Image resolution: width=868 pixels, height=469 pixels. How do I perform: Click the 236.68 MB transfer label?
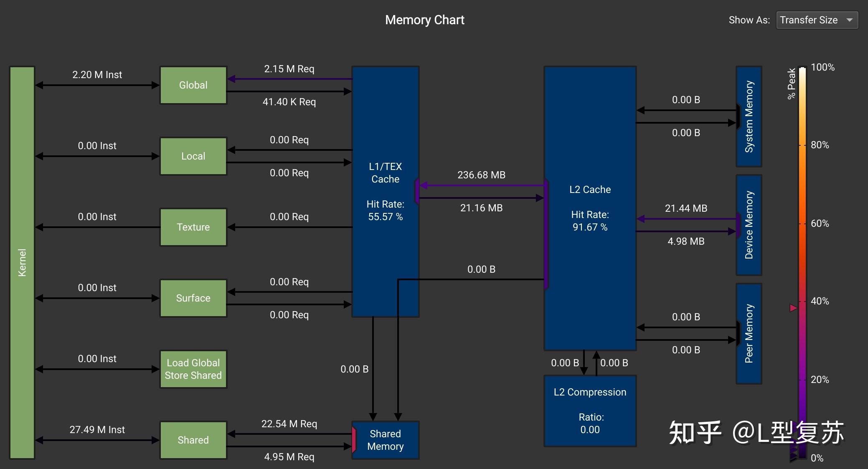coord(481,175)
